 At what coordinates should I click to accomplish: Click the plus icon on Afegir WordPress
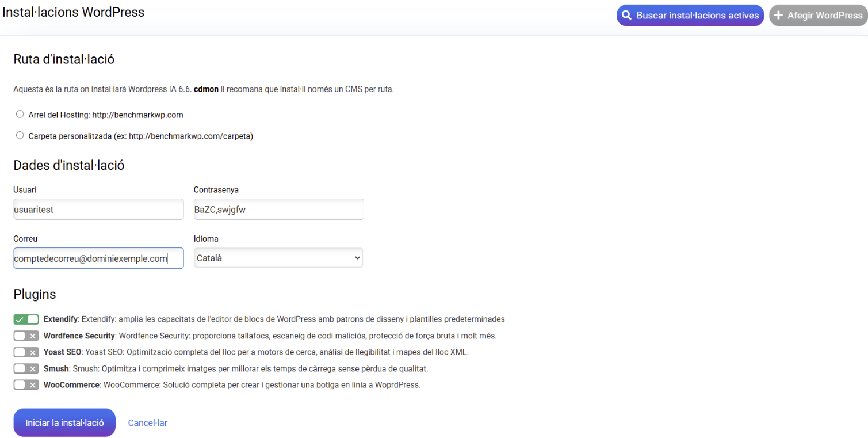[x=779, y=16]
